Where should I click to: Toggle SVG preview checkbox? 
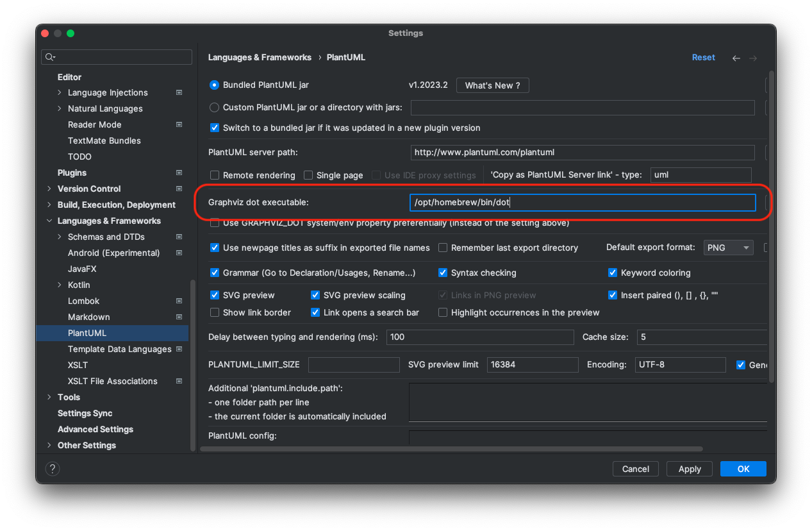coord(215,295)
